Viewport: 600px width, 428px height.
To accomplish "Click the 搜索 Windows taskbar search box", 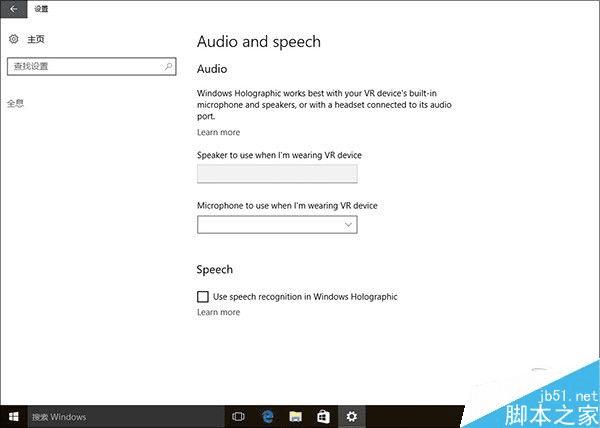I will click(126, 417).
